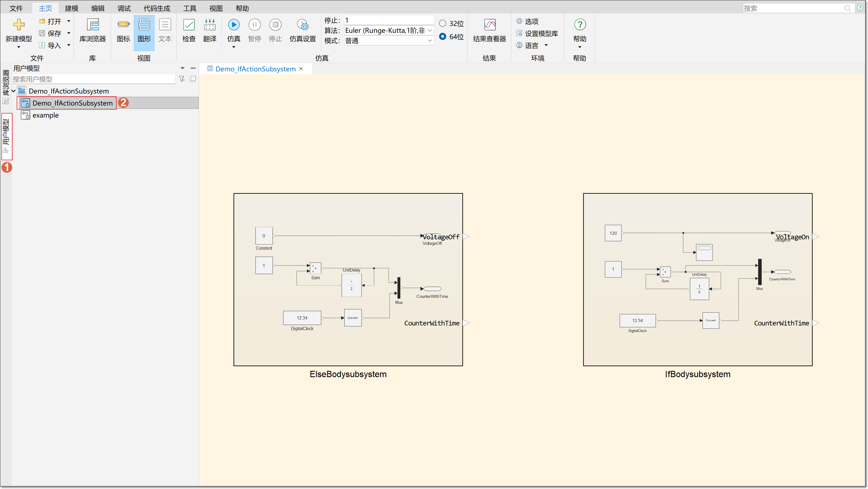The width and height of the screenshot is (868, 489).
Task: Click the 翻译 translate icon
Action: tap(210, 25)
